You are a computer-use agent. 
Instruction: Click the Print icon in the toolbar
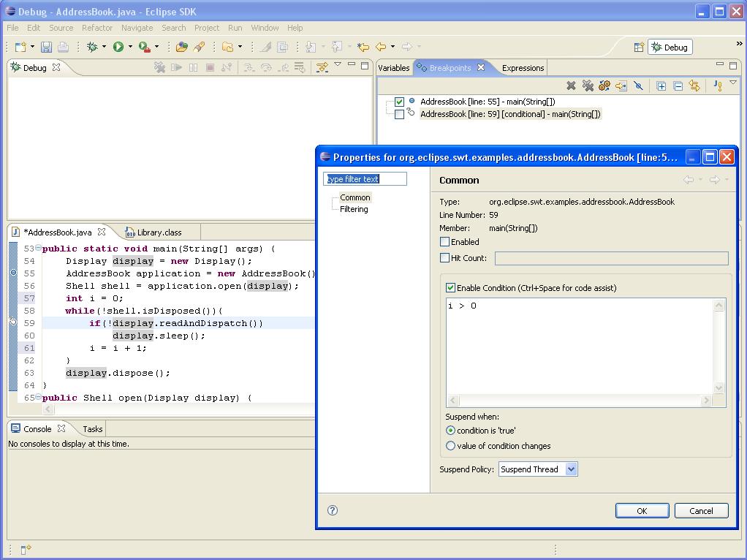pyautogui.click(x=63, y=47)
